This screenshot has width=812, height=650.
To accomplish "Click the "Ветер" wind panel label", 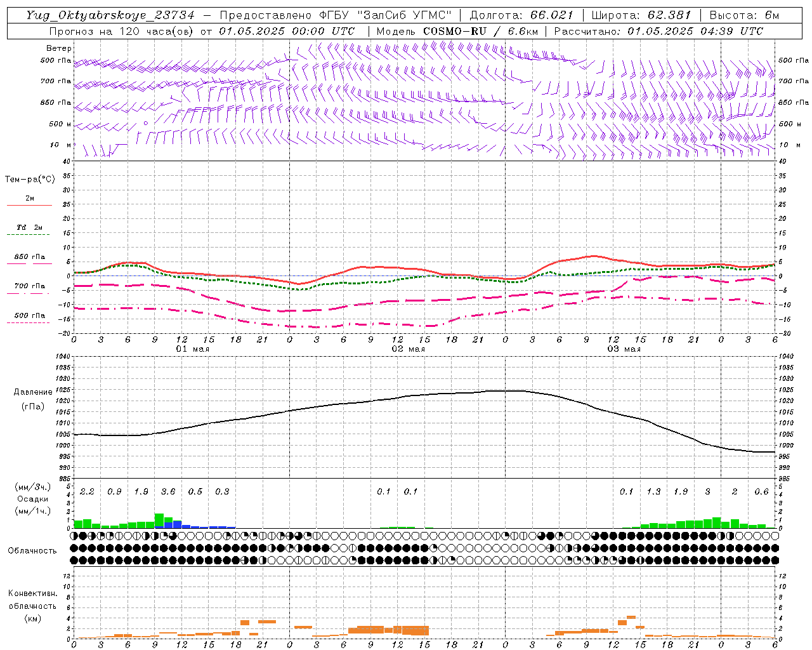I will point(59,48).
